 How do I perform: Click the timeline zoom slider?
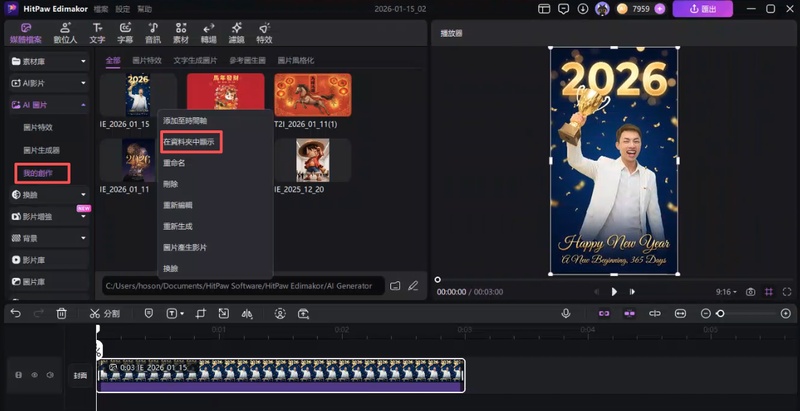tap(720, 313)
